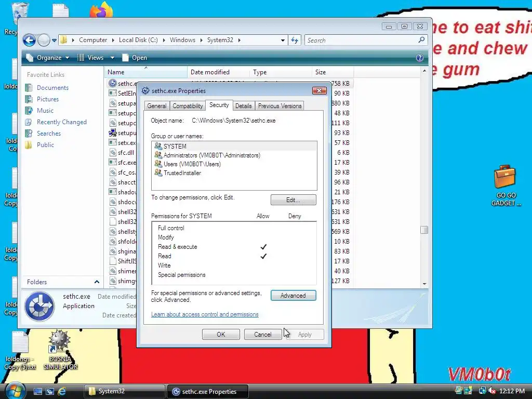Close the sethc.exe Properties dialog
532x399 pixels.
click(x=320, y=90)
